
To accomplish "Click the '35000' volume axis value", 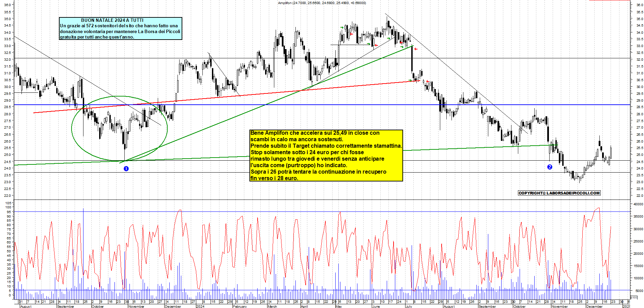I will click(638, 216).
